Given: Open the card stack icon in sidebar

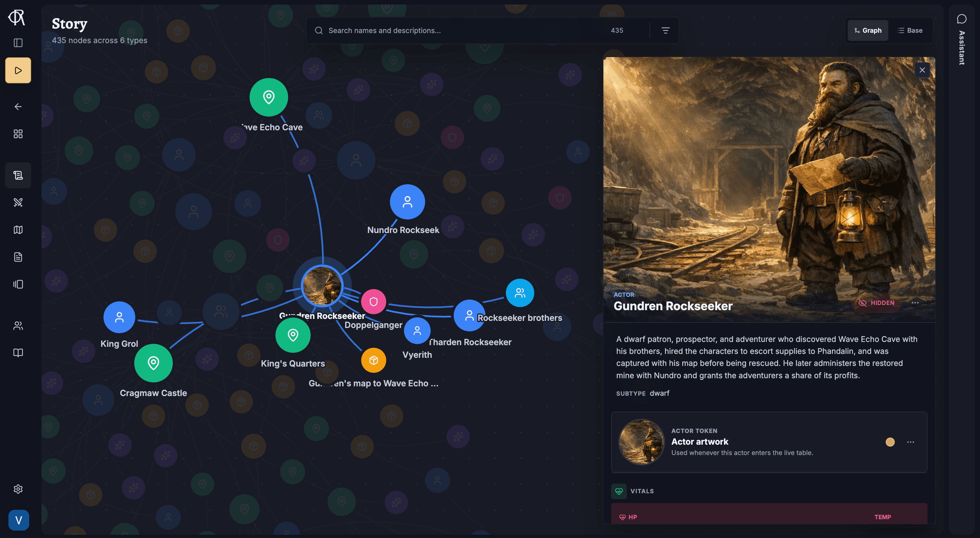Looking at the screenshot, I should pos(18,284).
